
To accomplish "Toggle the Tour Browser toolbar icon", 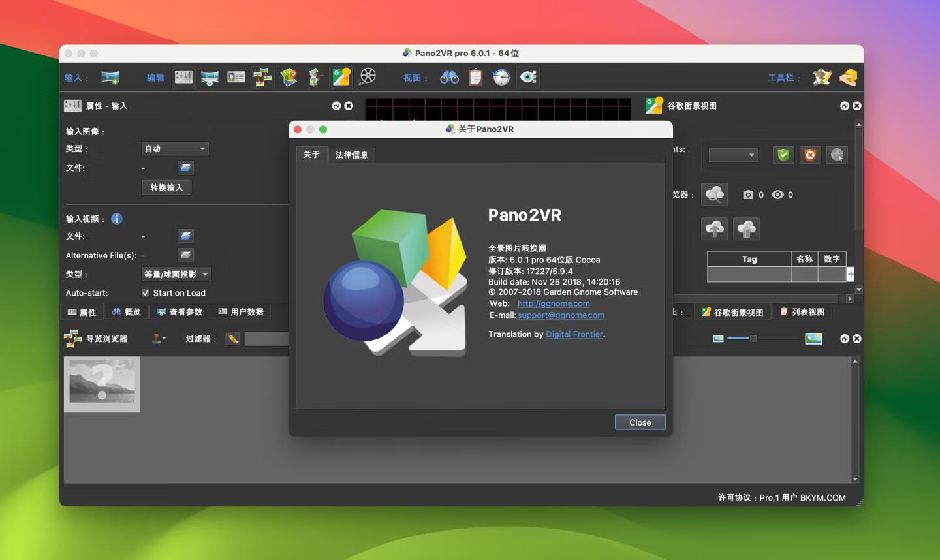I will point(262,77).
